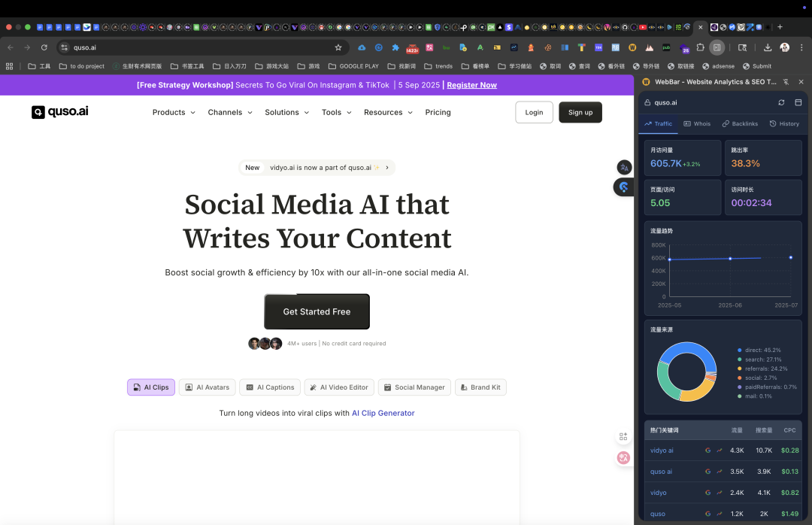This screenshot has width=812, height=525.
Task: Open the AI Clip Generator link
Action: tap(383, 413)
